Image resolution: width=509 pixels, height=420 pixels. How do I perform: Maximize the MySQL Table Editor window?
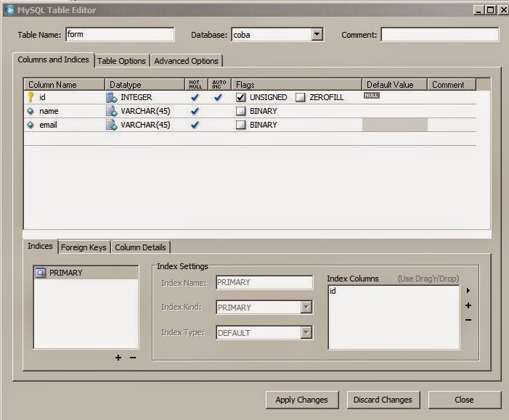(x=491, y=10)
